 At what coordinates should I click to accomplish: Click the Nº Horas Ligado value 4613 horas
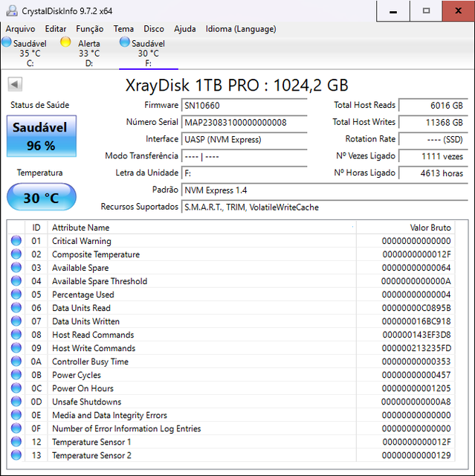[433, 173]
